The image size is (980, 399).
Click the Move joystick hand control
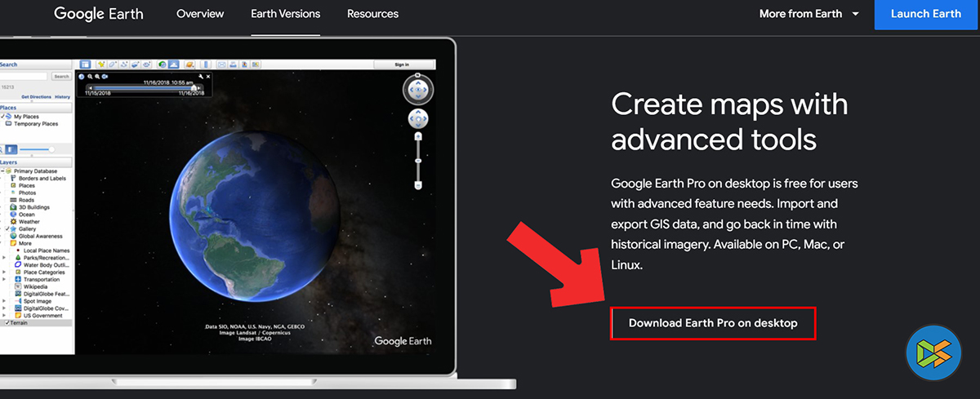coord(418,119)
